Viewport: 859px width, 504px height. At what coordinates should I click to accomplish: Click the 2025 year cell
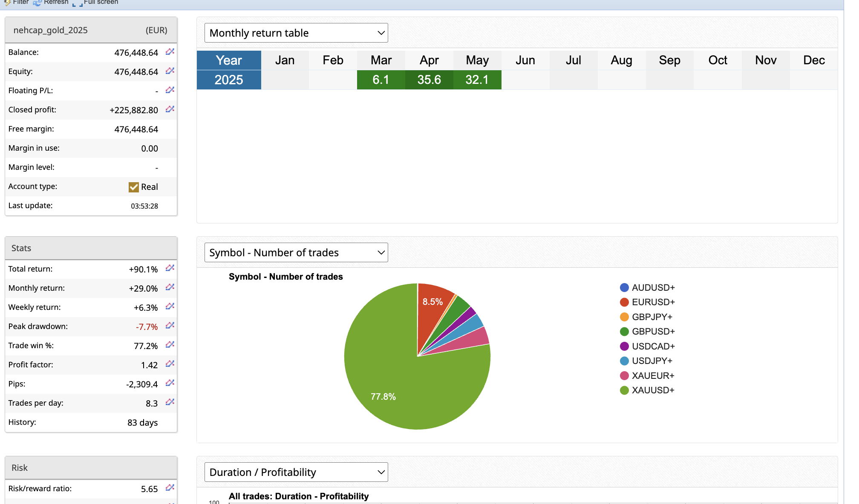click(229, 80)
